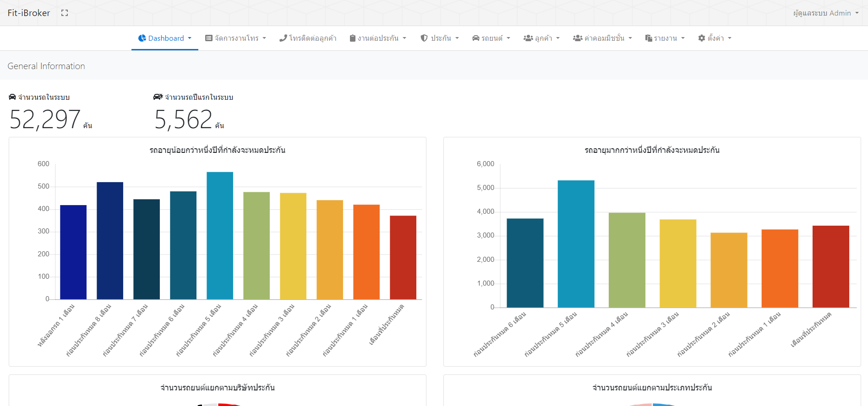
Task: Expand the ผู้ดูแลระบบ Admin user dropdown
Action: (825, 13)
